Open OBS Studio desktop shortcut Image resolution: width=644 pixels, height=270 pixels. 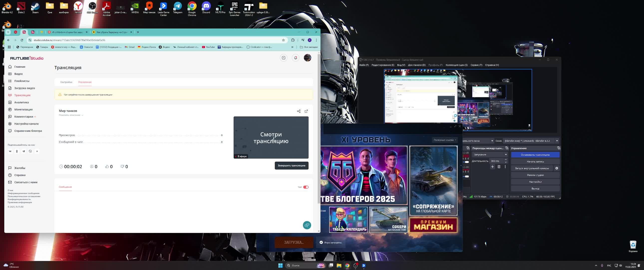(x=92, y=8)
